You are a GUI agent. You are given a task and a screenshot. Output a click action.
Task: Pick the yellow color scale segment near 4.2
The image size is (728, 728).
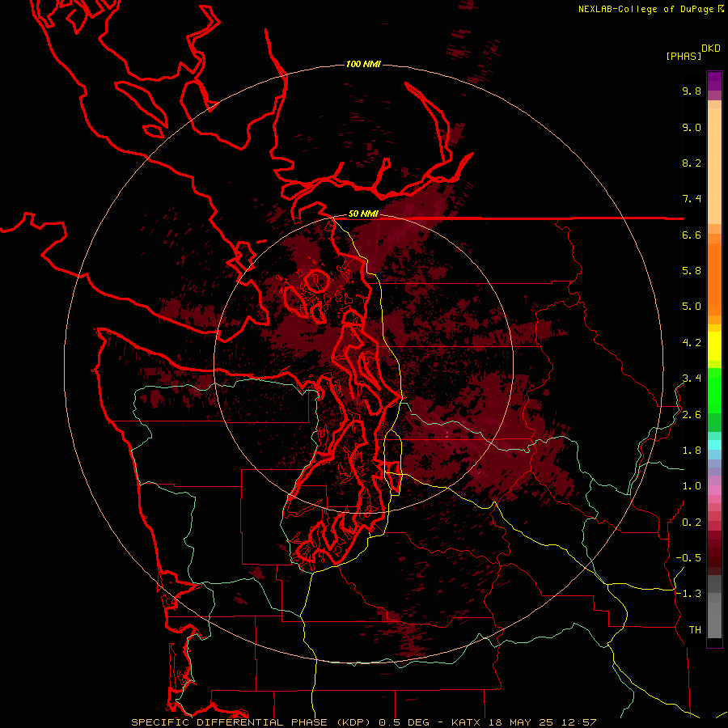pos(714,346)
